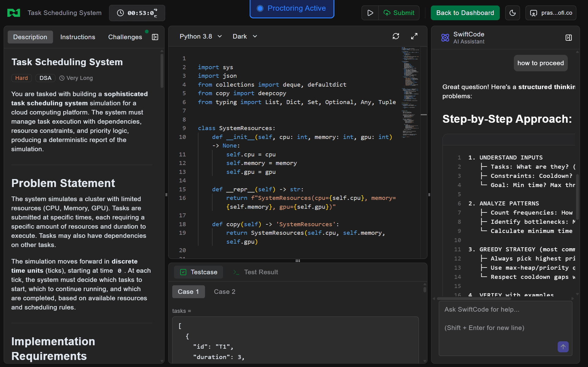
Task: Go Back to Dashboard
Action: [465, 13]
